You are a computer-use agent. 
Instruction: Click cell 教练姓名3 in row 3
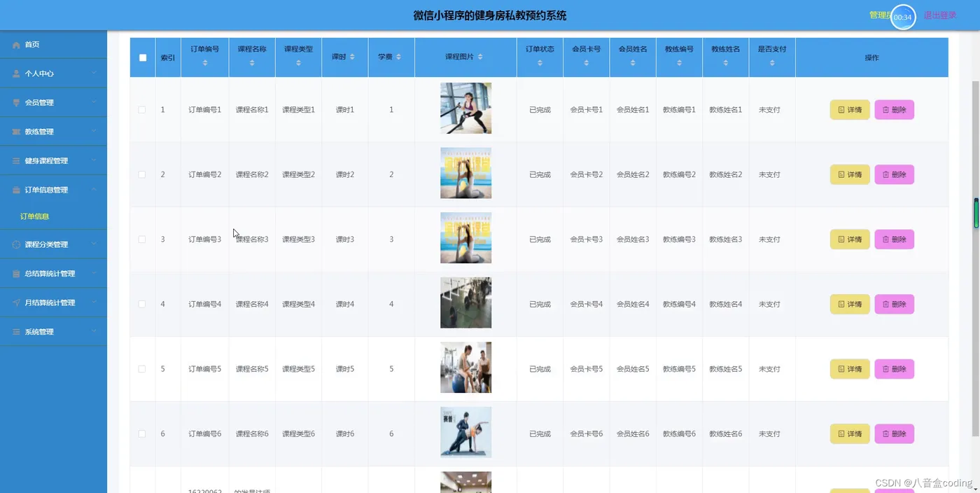[725, 239]
